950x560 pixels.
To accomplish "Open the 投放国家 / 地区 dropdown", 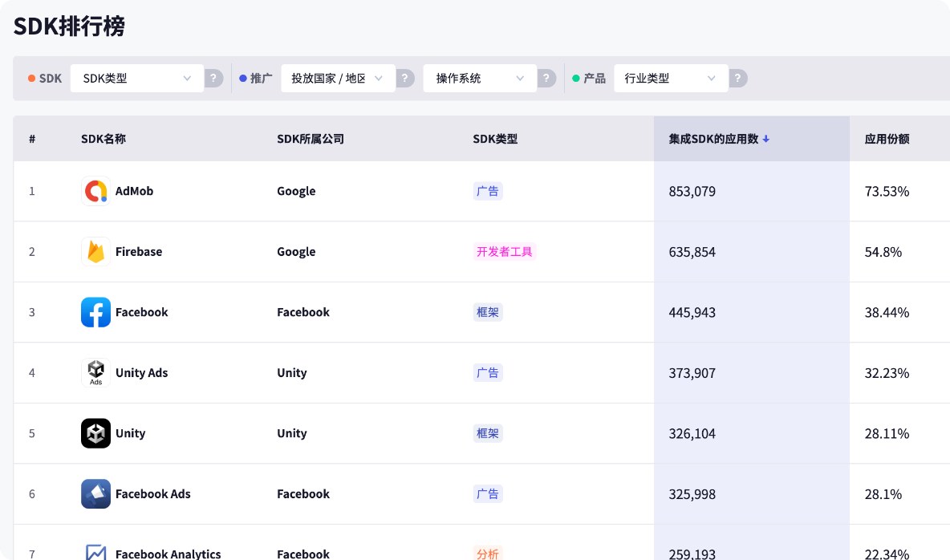I will click(338, 78).
